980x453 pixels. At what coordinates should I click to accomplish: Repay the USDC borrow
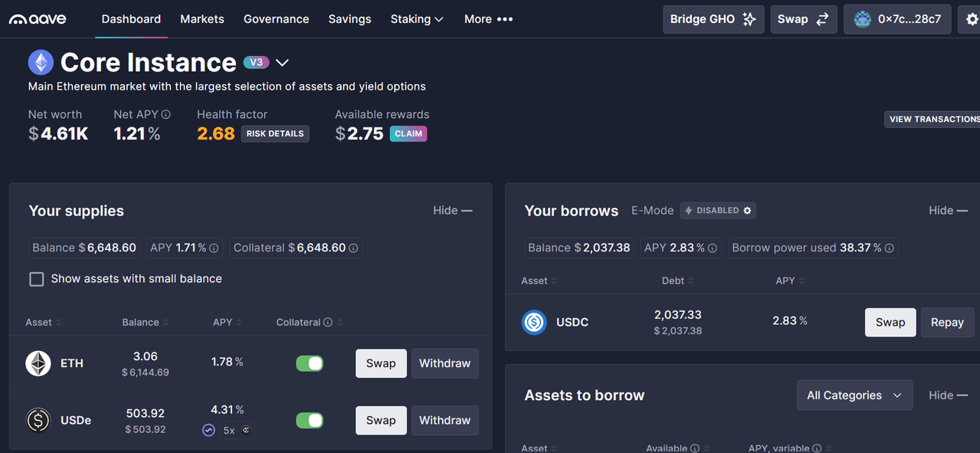[947, 322]
